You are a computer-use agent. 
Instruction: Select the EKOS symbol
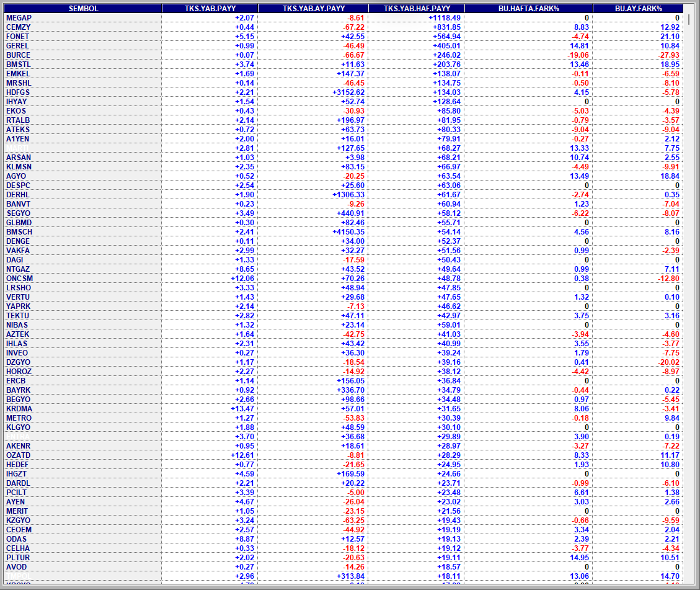[x=16, y=111]
